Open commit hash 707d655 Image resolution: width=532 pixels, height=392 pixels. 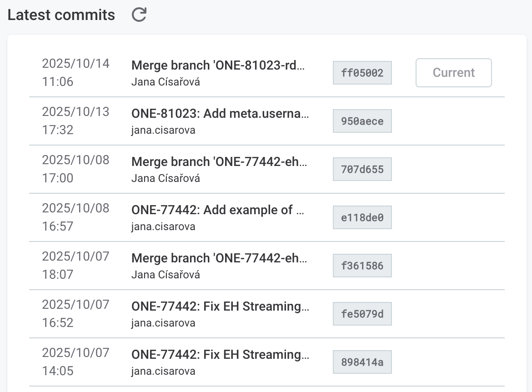tap(362, 169)
